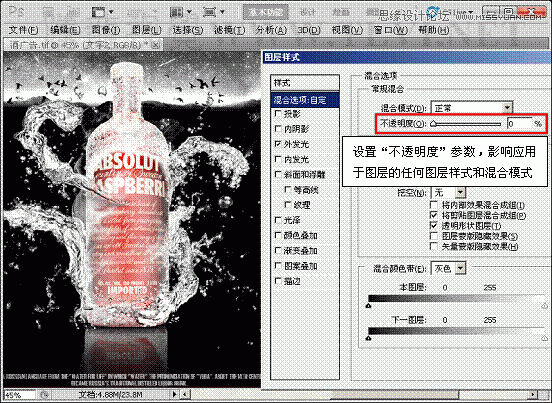Click the status bar icon beside the 45% zoom field
Screen dimensions: 552x403
coord(44,395)
